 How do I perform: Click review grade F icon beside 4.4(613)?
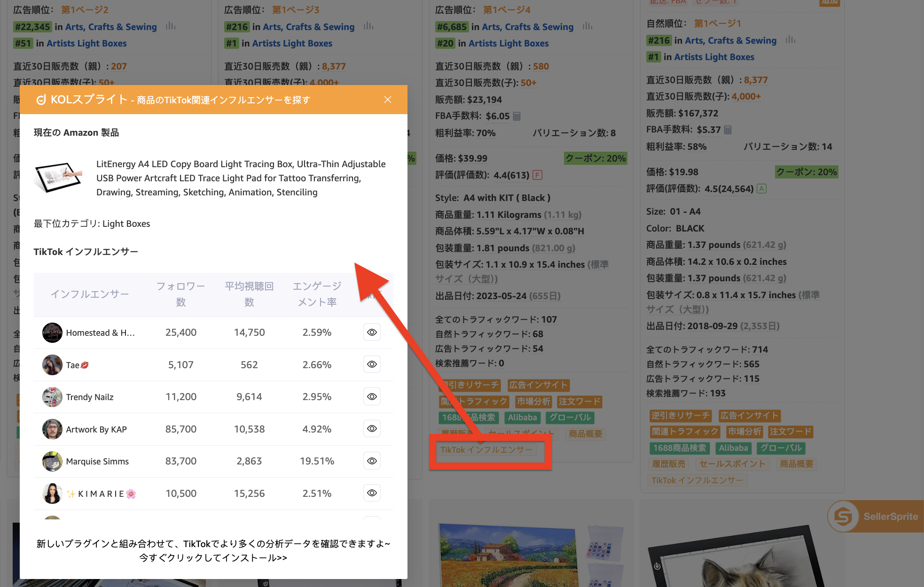click(x=538, y=175)
